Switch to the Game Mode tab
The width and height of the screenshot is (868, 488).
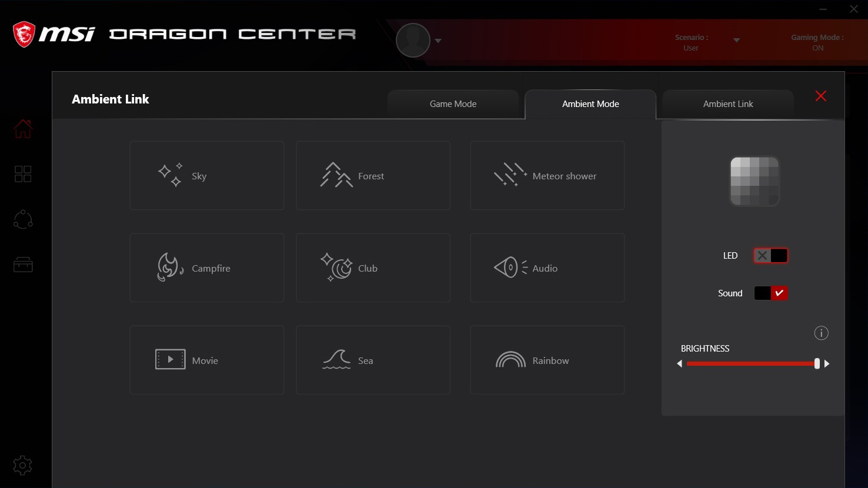coord(453,104)
